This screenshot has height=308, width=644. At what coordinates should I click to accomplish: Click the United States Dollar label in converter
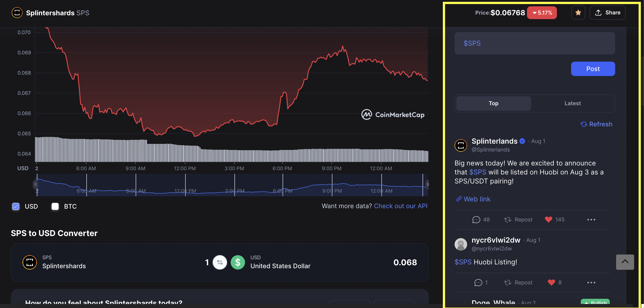pos(280,266)
